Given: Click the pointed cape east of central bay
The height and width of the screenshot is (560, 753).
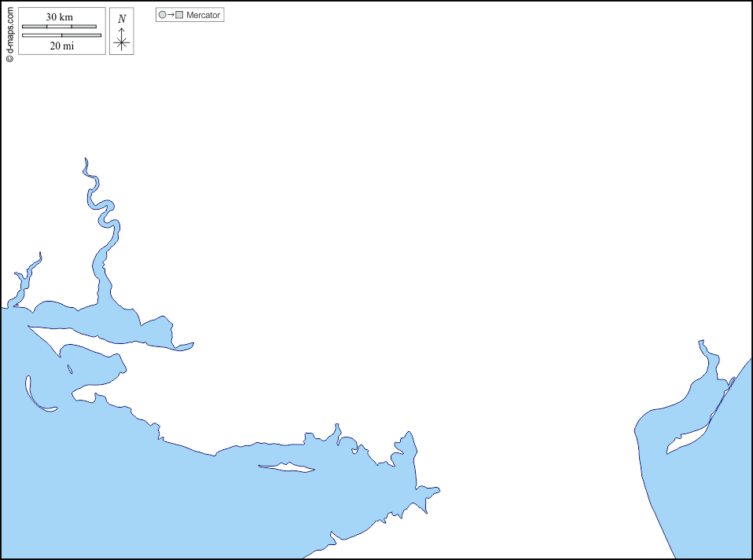Looking at the screenshot, I should point(432,492).
